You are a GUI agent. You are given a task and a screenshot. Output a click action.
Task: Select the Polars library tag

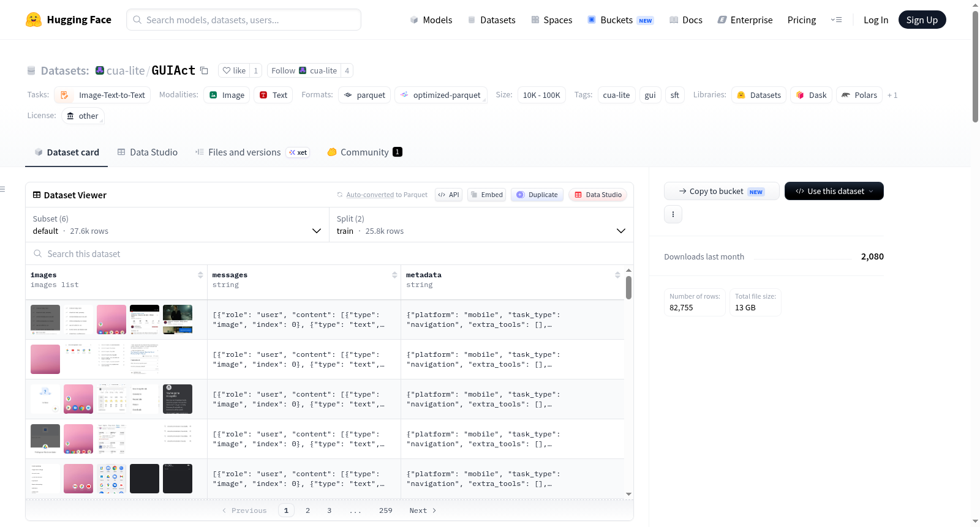click(x=859, y=95)
